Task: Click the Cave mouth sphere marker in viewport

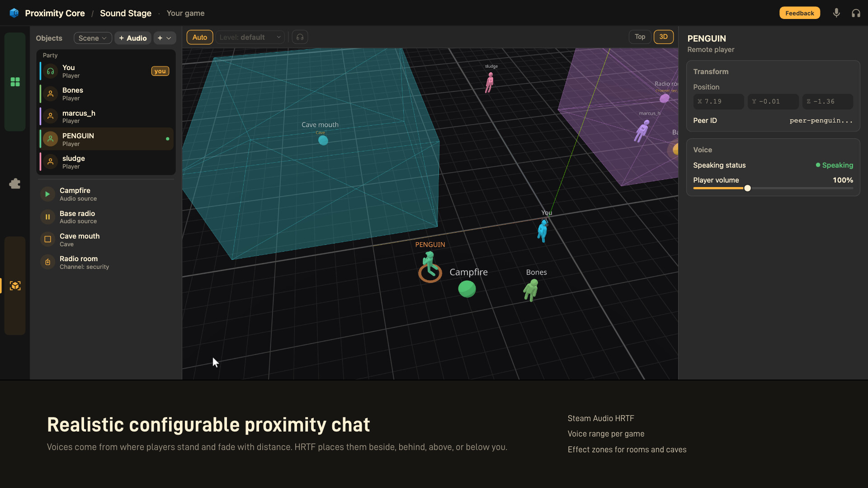Action: (x=323, y=141)
